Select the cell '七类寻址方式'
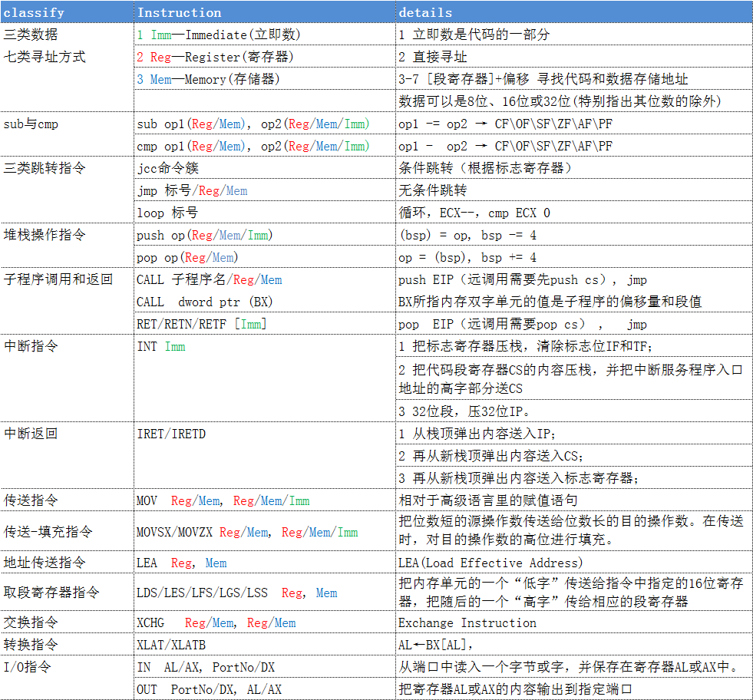 point(67,57)
